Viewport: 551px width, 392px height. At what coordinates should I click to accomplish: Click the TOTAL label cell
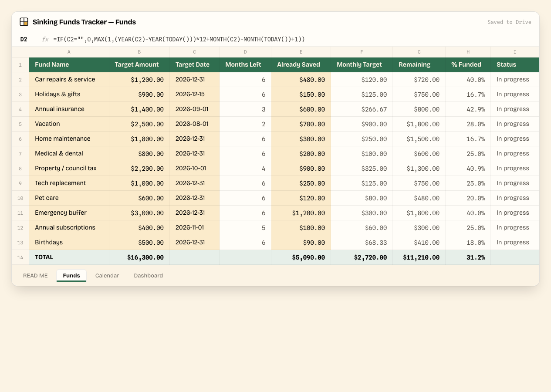point(69,257)
